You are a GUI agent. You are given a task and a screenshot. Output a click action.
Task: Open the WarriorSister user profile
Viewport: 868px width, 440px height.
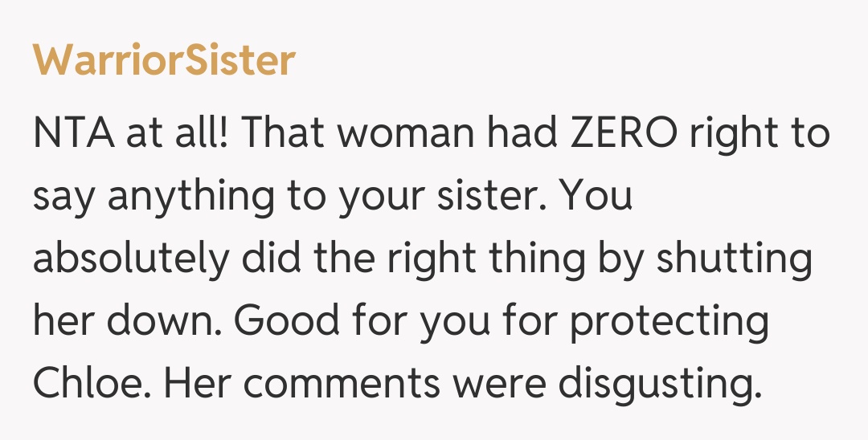tap(164, 61)
